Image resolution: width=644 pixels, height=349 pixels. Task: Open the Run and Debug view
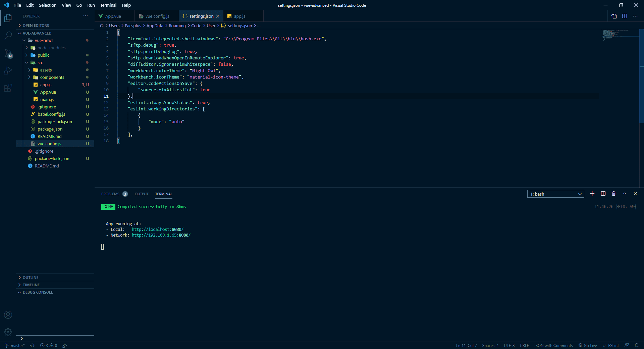click(8, 70)
